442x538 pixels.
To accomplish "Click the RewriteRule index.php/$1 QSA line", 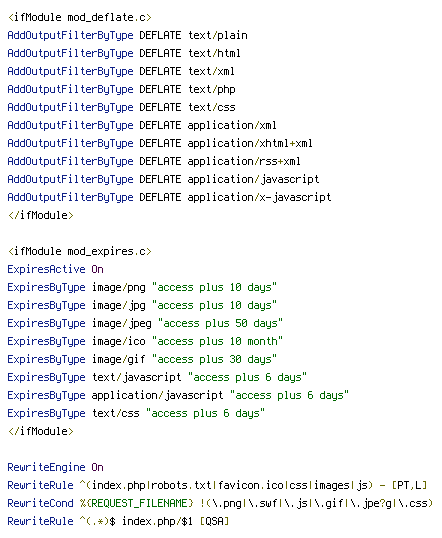I will 118,521.
